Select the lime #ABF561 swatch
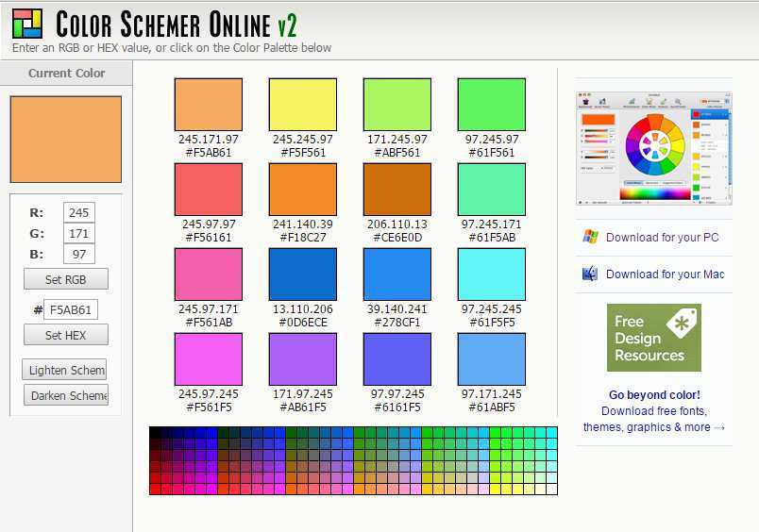 (x=397, y=105)
